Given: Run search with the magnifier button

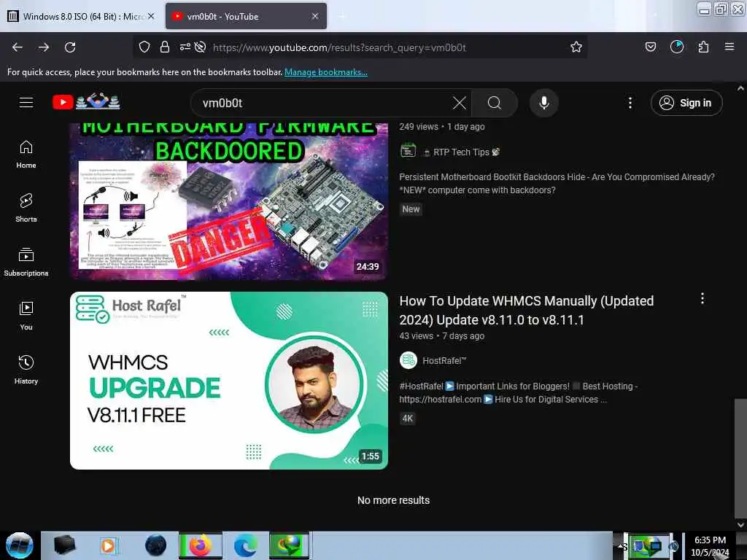Looking at the screenshot, I should (495, 103).
